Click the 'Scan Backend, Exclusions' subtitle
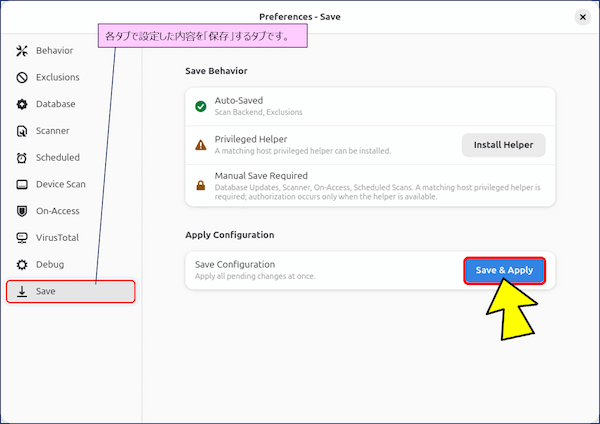Screen dimensions: 600x424 [258, 112]
